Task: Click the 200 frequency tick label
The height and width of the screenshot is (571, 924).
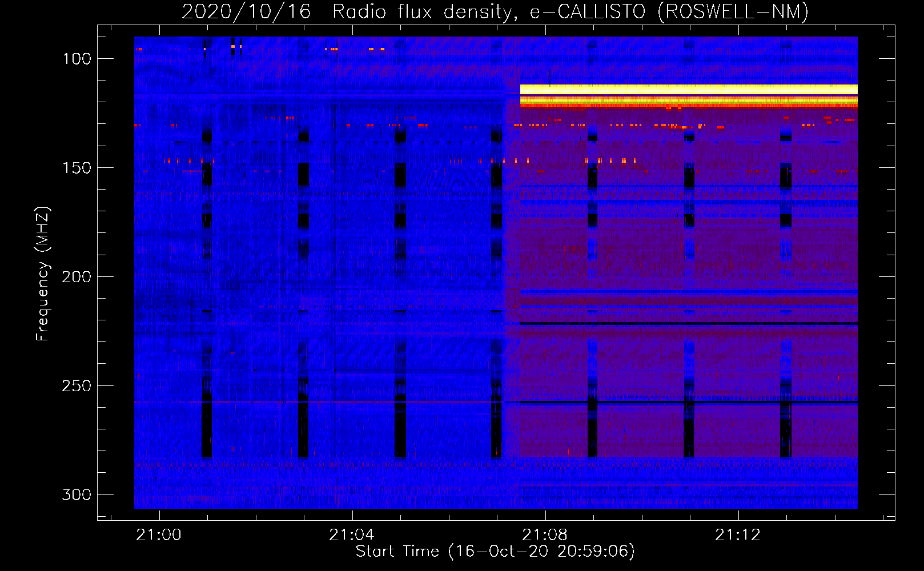Action: pos(77,277)
